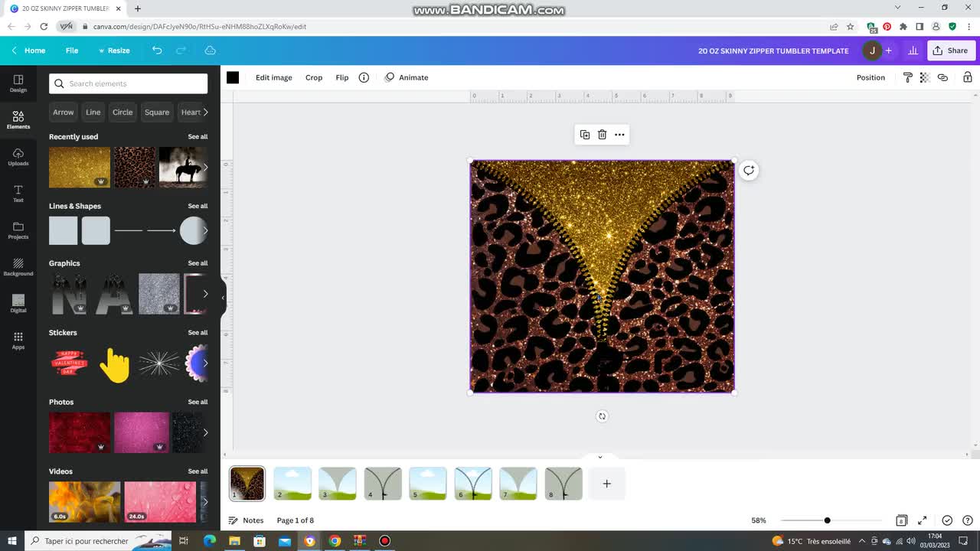Image resolution: width=980 pixels, height=551 pixels.
Task: Hide the page thumbnails with chevron
Action: 600,457
